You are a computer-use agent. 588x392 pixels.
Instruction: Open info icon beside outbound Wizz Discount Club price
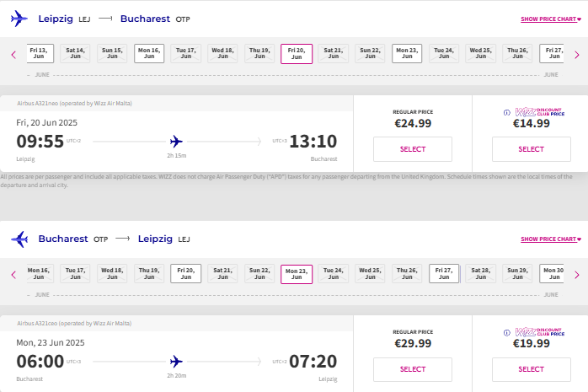[506, 112]
